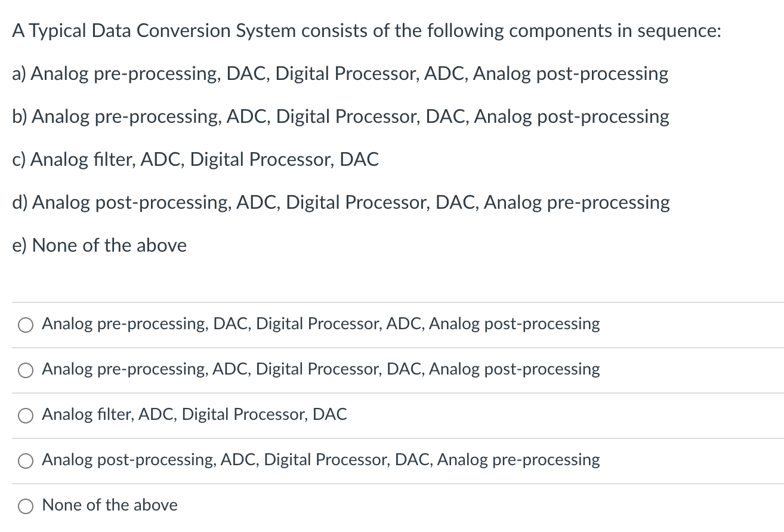The image size is (784, 532).
Task: Click answer choice e) in the question body
Action: [98, 245]
